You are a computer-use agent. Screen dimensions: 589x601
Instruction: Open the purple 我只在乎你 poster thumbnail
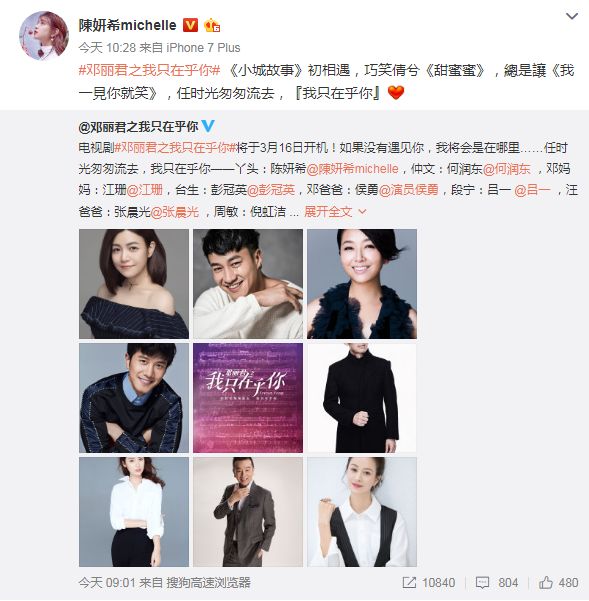248,398
